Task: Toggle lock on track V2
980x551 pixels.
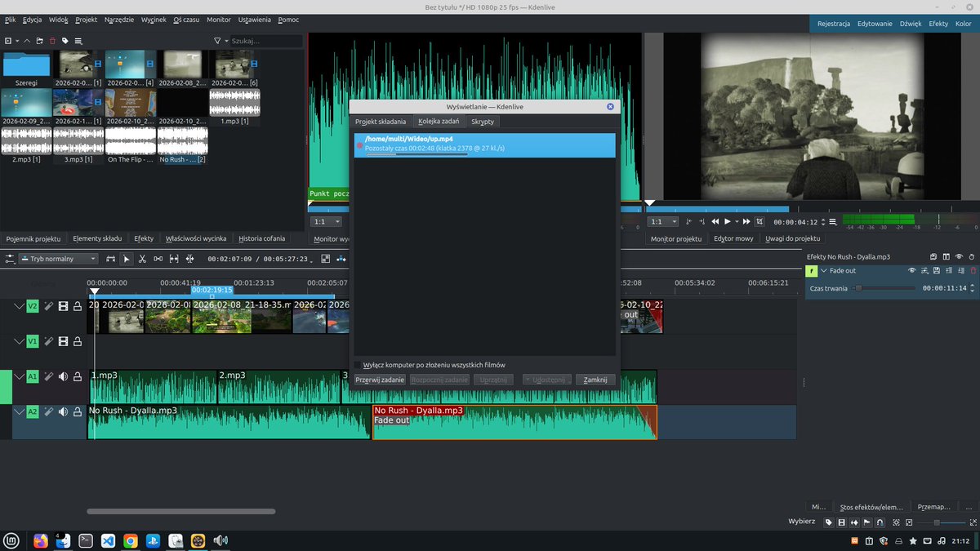Action: point(78,306)
